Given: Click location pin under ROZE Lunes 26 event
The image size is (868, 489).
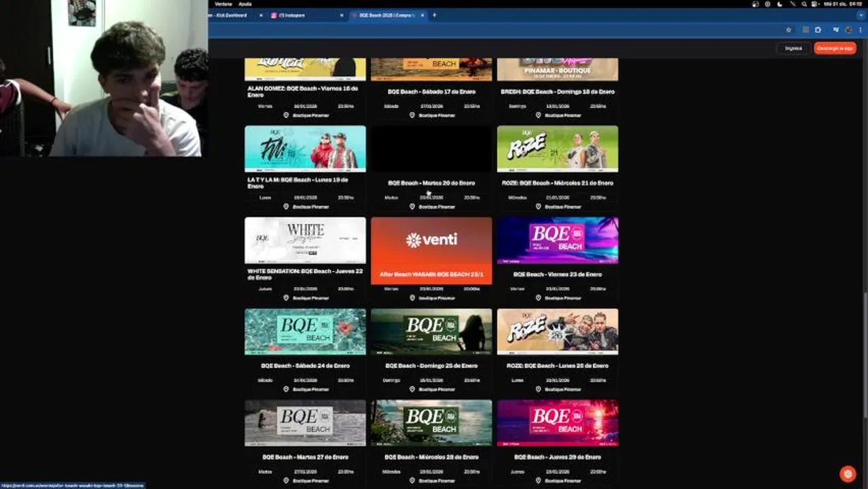Looking at the screenshot, I should coord(539,389).
